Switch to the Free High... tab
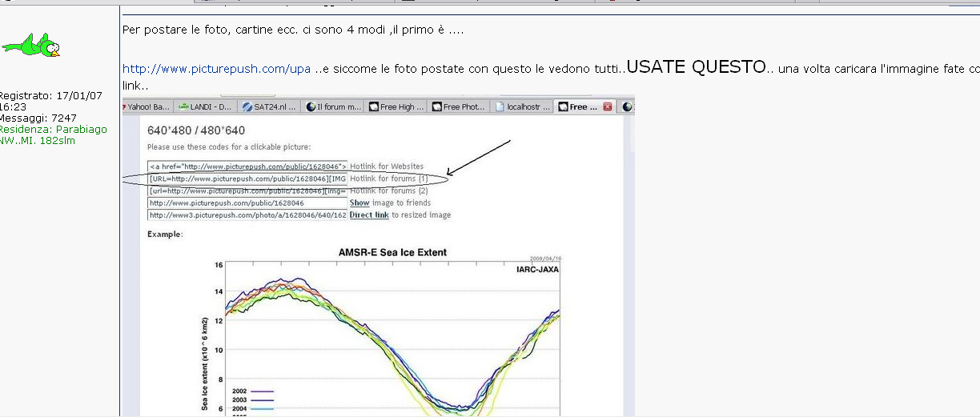The height and width of the screenshot is (417, 980). tap(401, 106)
